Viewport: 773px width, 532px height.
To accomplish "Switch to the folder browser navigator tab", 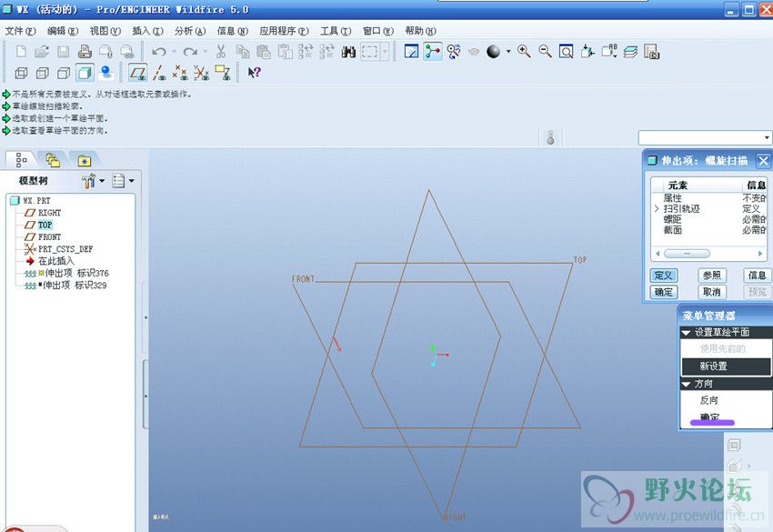I will tap(53, 160).
